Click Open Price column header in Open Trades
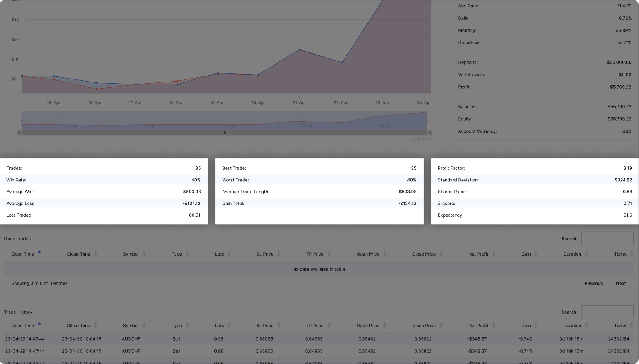Image resolution: width=639 pixels, height=364 pixels. (x=368, y=254)
